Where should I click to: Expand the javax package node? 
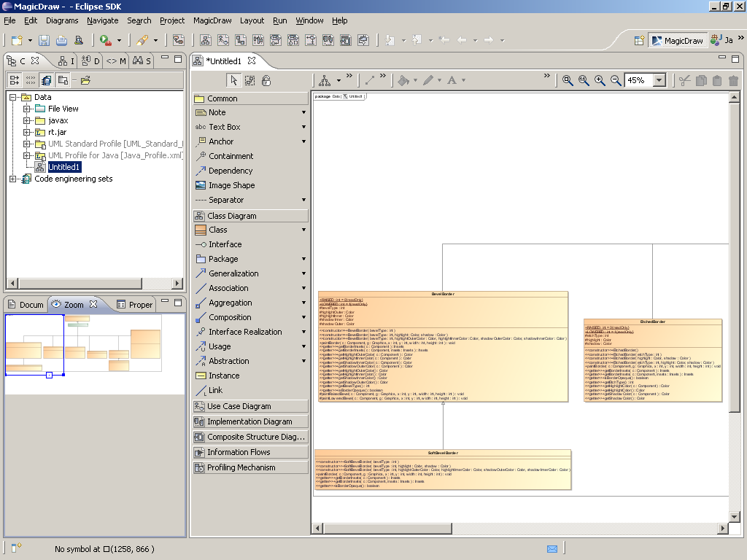[27, 120]
